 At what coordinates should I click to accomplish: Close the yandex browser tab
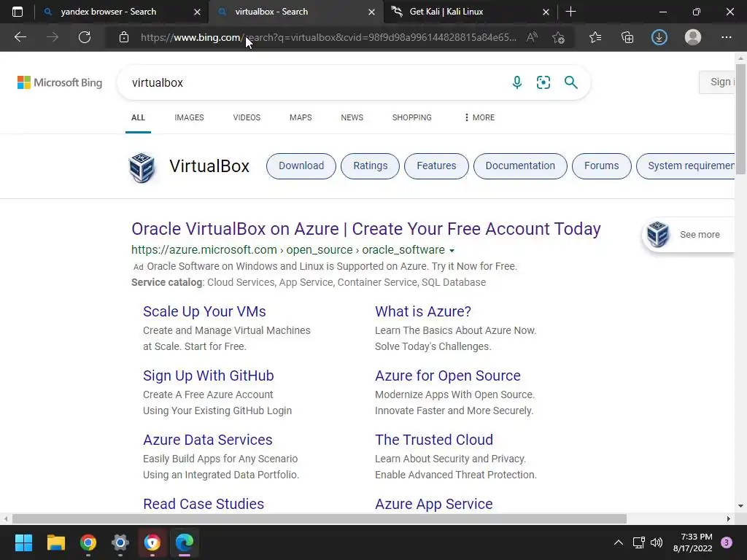(197, 12)
